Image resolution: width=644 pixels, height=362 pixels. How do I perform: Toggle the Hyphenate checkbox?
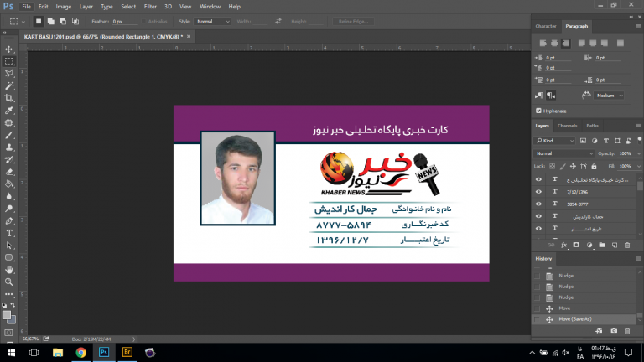point(538,111)
